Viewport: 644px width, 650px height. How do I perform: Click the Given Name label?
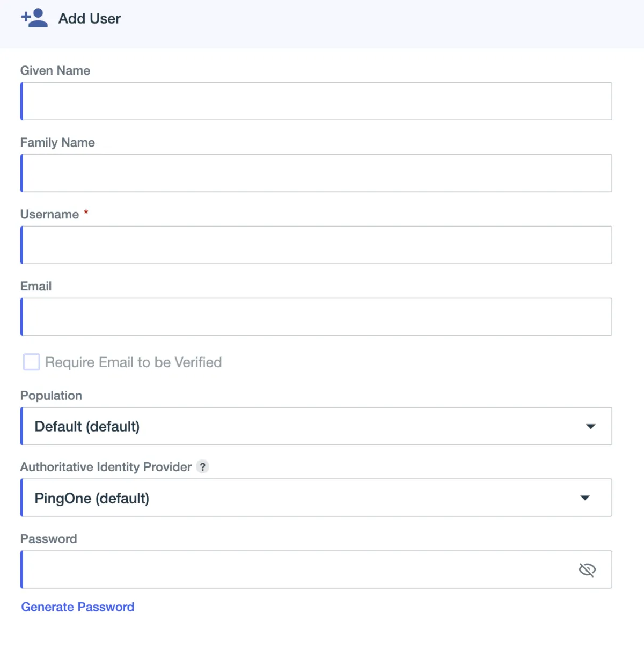click(x=55, y=71)
